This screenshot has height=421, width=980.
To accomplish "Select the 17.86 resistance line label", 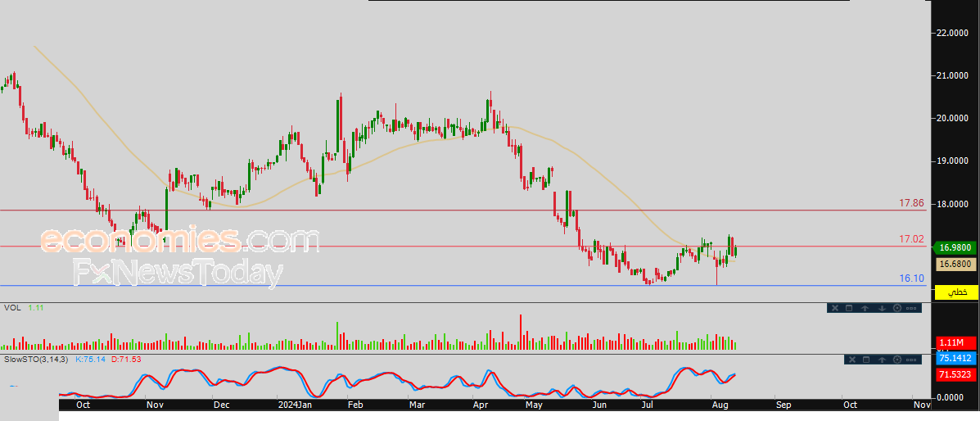I will [911, 203].
